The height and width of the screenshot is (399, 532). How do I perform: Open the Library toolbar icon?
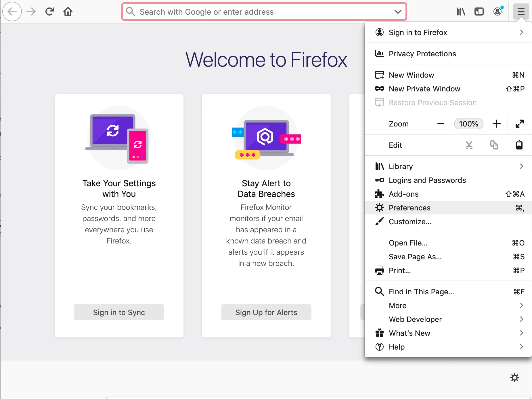tap(461, 11)
